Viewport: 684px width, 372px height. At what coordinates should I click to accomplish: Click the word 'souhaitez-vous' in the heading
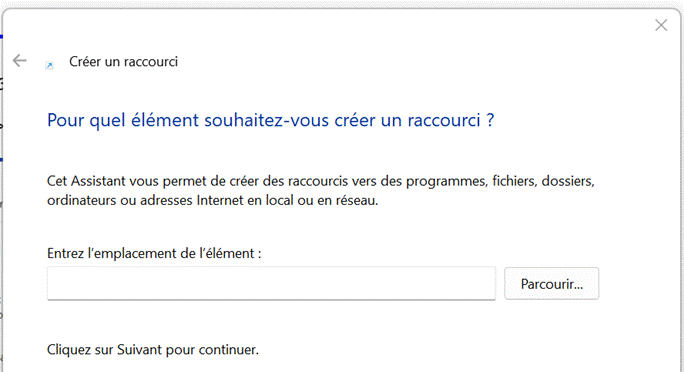click(x=267, y=120)
